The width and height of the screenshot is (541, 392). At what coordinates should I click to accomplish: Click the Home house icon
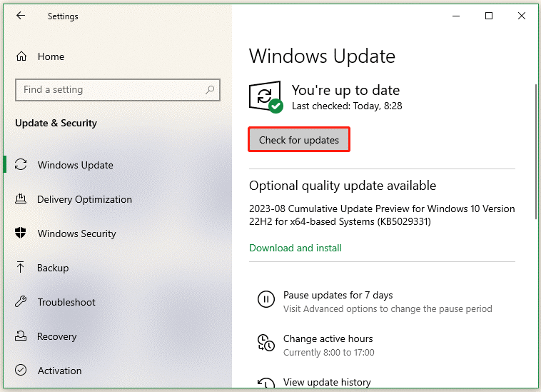[x=21, y=56]
